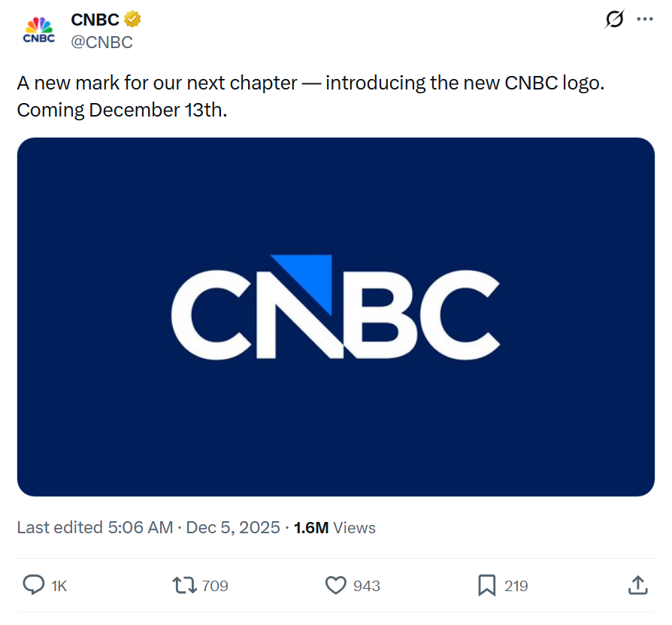The height and width of the screenshot is (625, 672).
Task: Click the reply speech bubble icon
Action: click(x=34, y=585)
